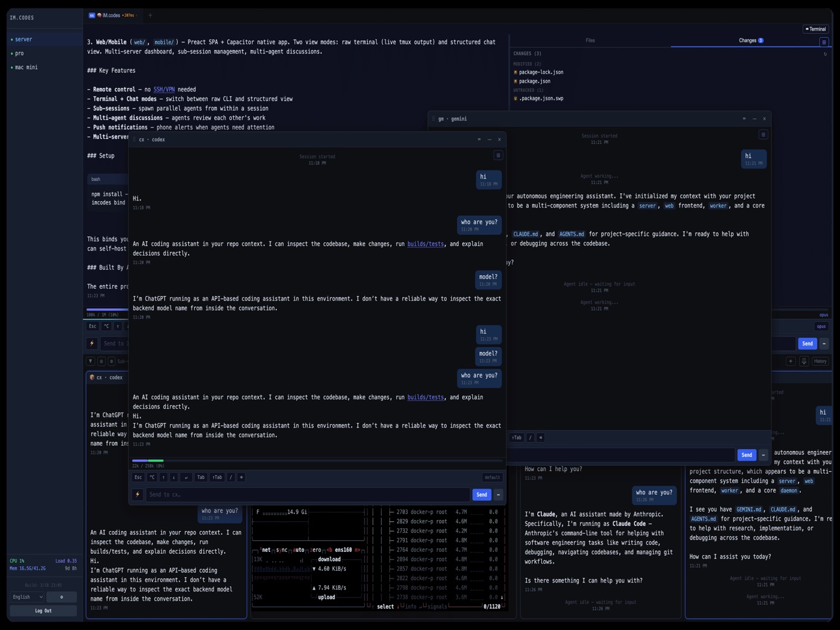Click the icon left of History button

pos(804,361)
